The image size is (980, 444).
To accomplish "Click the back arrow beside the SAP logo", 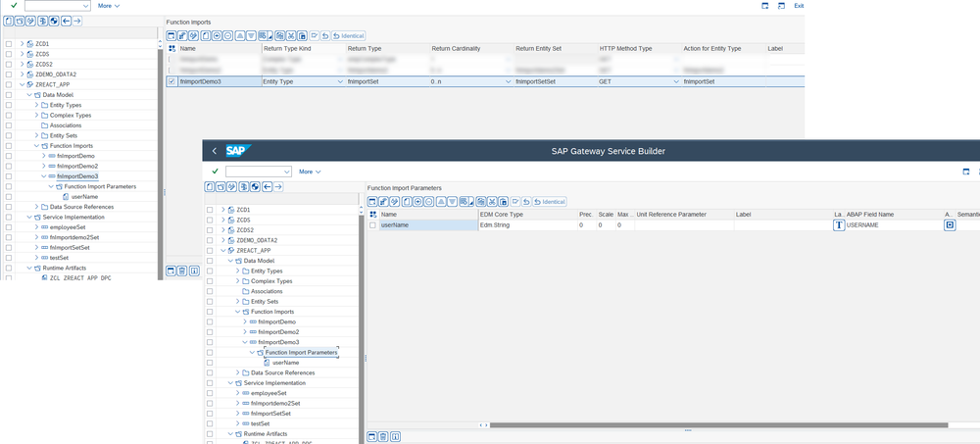I will tap(214, 151).
